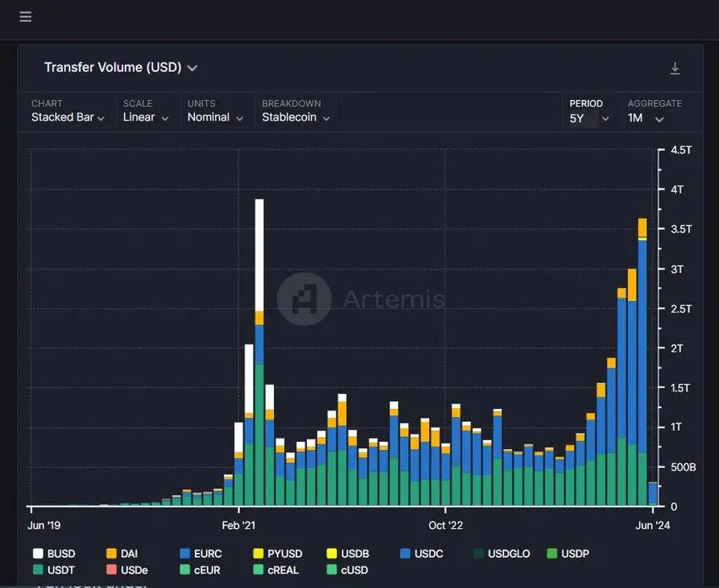The height and width of the screenshot is (588, 719).
Task: Open the Breakdown Stablecoin selector
Action: pos(296,117)
